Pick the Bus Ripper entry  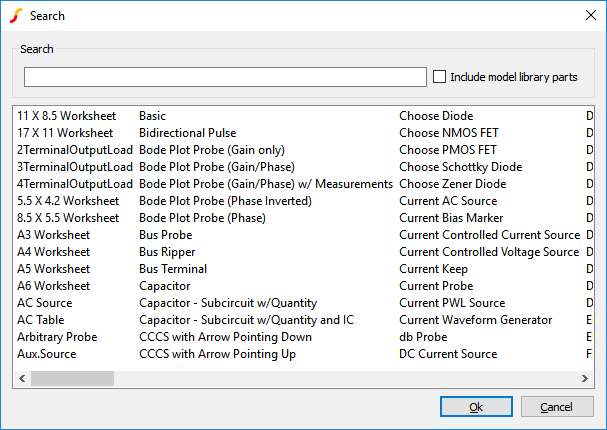click(166, 252)
